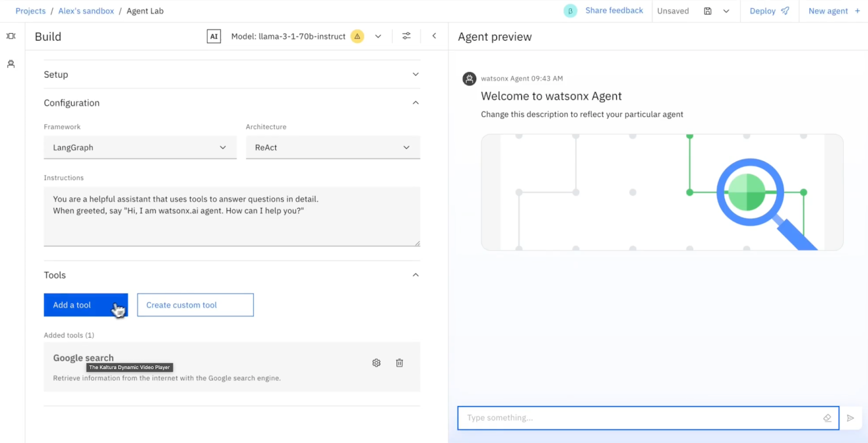Click the Deploy button

(x=769, y=11)
